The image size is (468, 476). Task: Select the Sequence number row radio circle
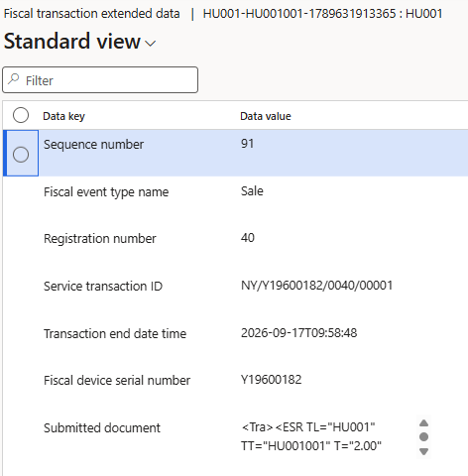click(x=21, y=155)
